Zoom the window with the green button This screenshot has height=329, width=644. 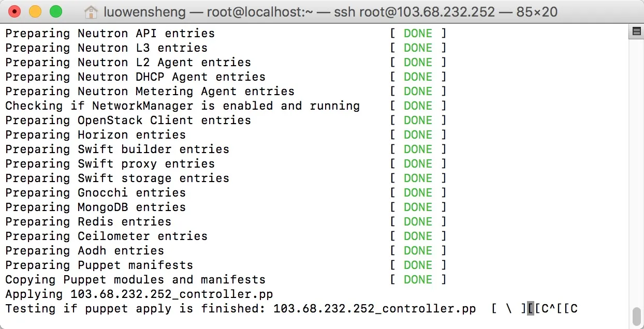(55, 11)
